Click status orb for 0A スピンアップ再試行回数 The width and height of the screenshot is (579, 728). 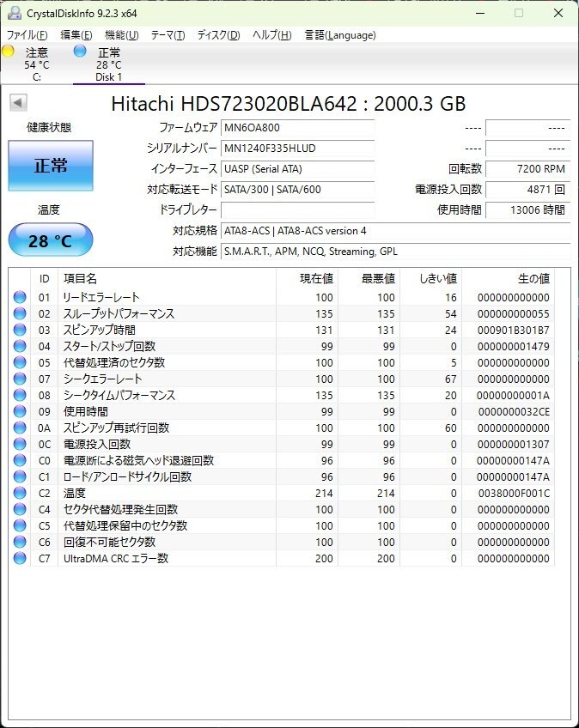point(20,428)
